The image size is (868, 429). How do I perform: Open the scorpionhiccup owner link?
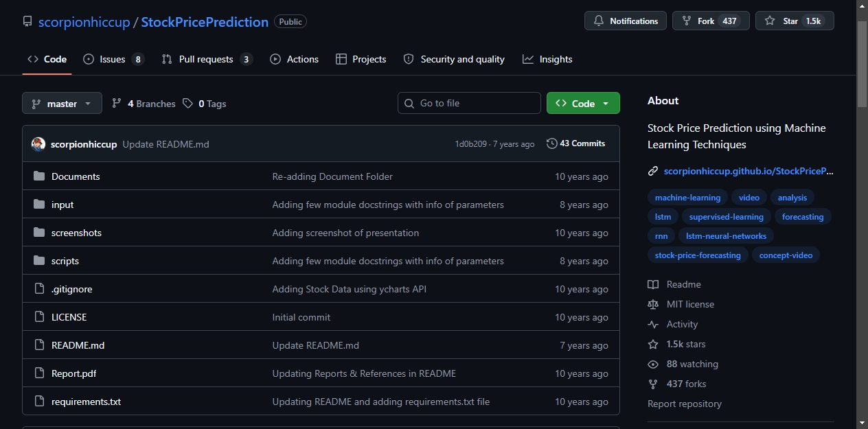(x=84, y=22)
